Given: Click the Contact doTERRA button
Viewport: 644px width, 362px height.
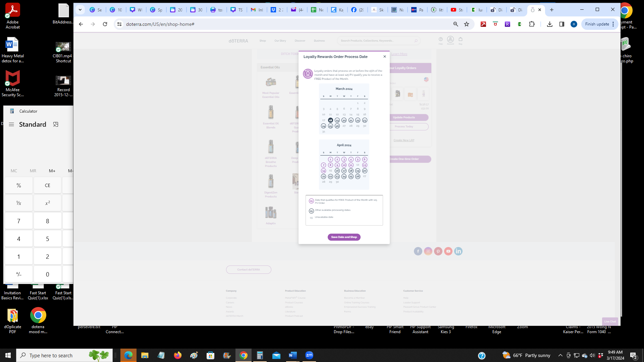Looking at the screenshot, I should click(x=249, y=269).
